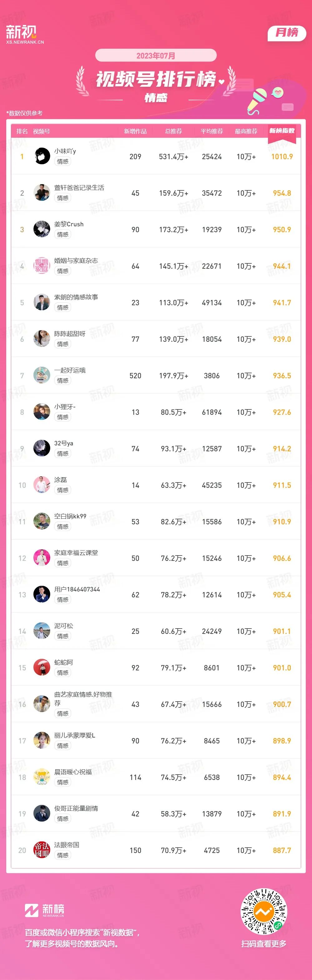Click 情感 tag under 涂磊

click(x=63, y=490)
